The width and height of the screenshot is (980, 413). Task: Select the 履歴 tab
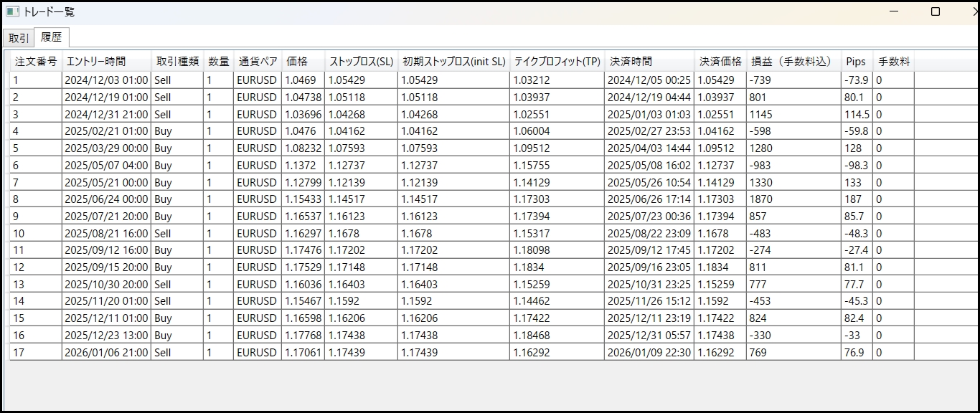(x=52, y=37)
